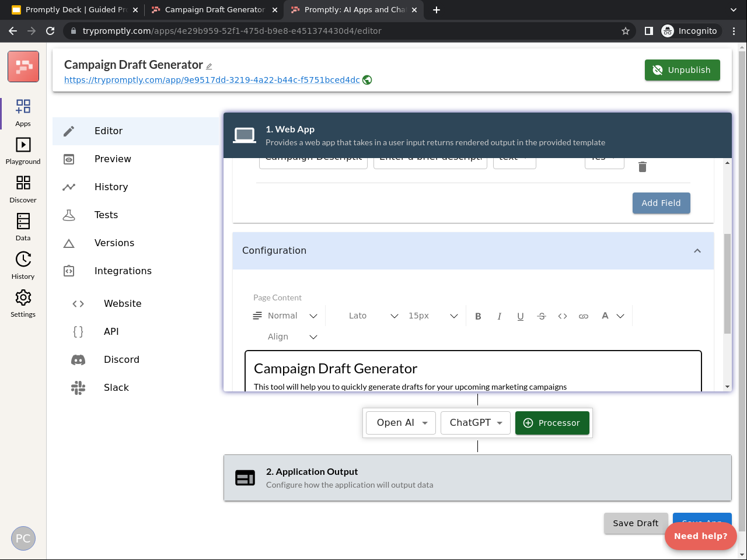Open the Apps section in sidebar
This screenshot has width=747, height=560.
pyautogui.click(x=23, y=113)
